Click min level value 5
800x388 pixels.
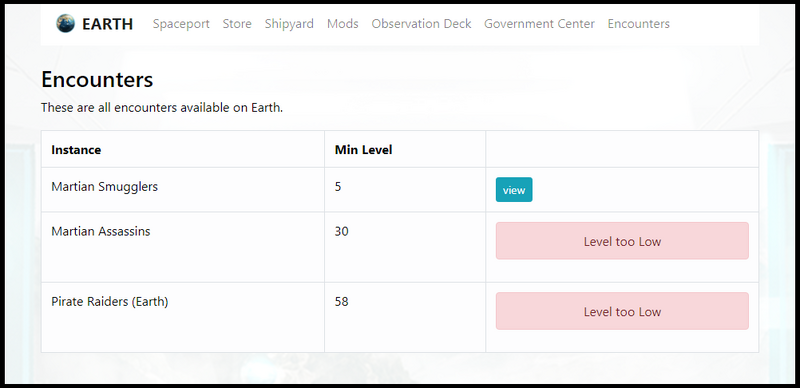(x=338, y=187)
